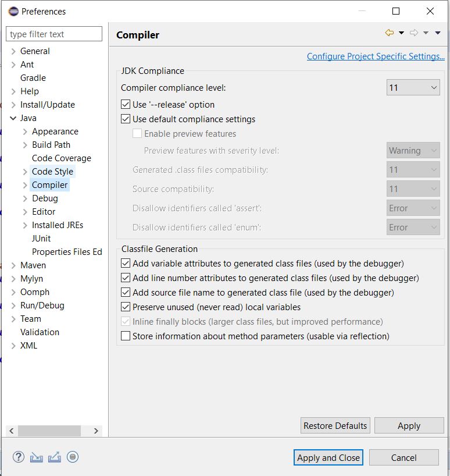Open the view menu triangle in the header
This screenshot has width=450, height=476.
pyautogui.click(x=438, y=33)
